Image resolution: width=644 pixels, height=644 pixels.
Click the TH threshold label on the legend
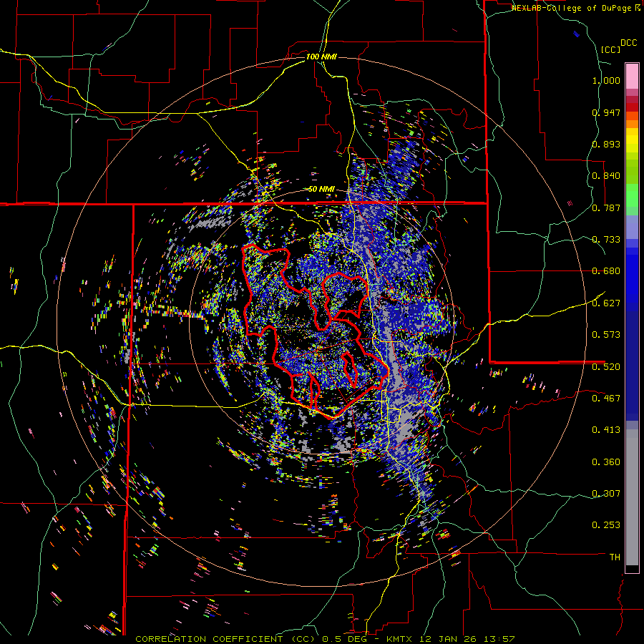615,557
